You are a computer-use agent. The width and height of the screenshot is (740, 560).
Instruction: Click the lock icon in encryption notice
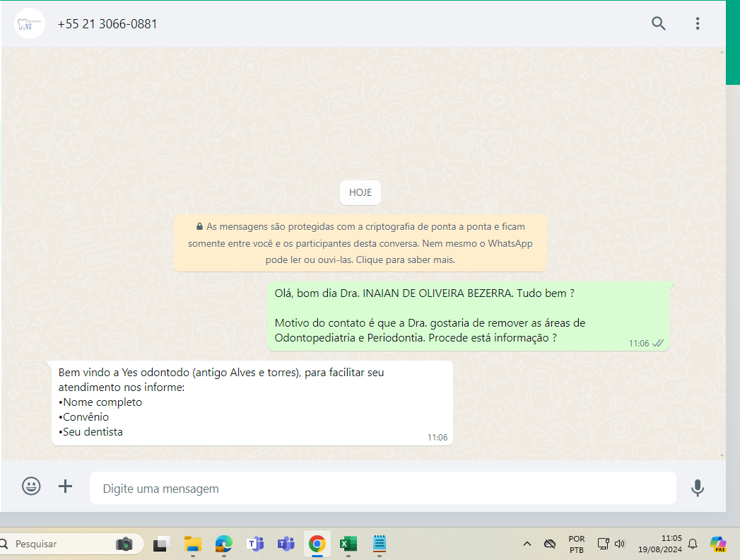pos(199,227)
